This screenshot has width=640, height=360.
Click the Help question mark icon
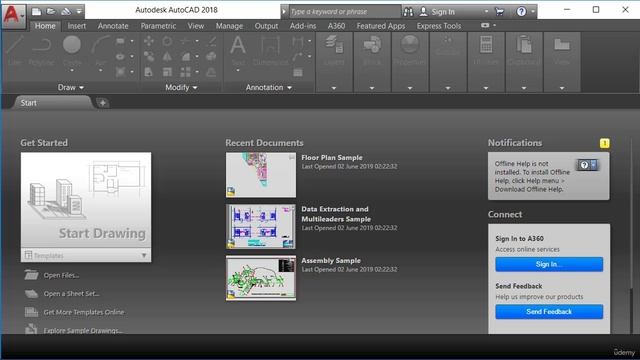[x=521, y=12]
